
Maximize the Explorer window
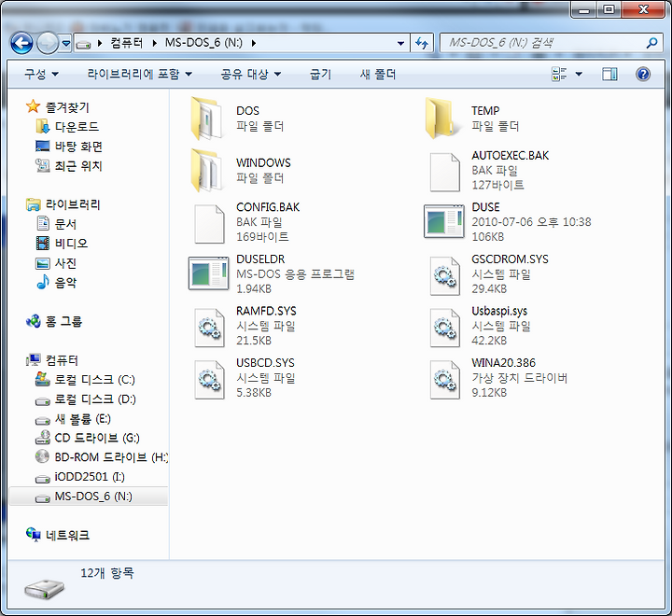[609, 10]
